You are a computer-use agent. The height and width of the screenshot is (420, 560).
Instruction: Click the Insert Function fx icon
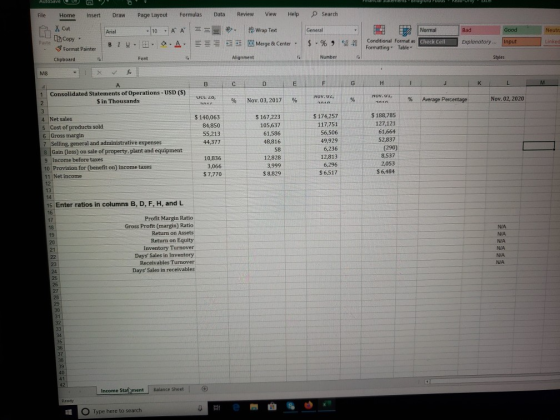pos(129,72)
